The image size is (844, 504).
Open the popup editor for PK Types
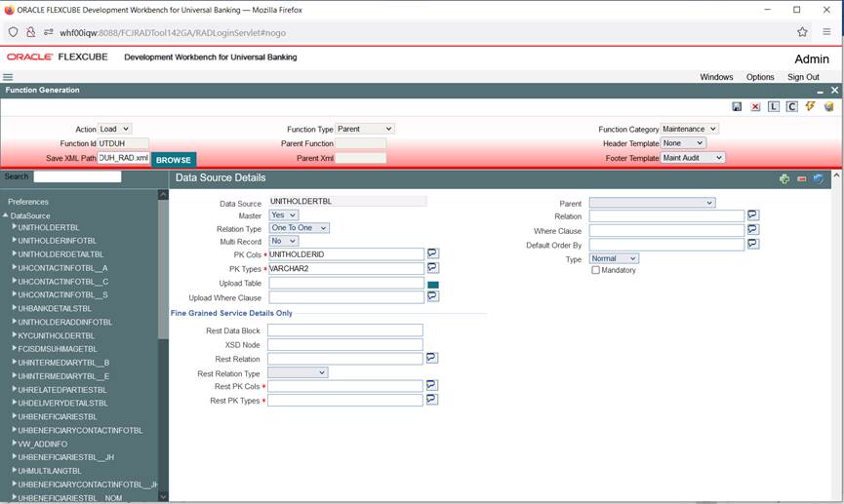tap(433, 268)
